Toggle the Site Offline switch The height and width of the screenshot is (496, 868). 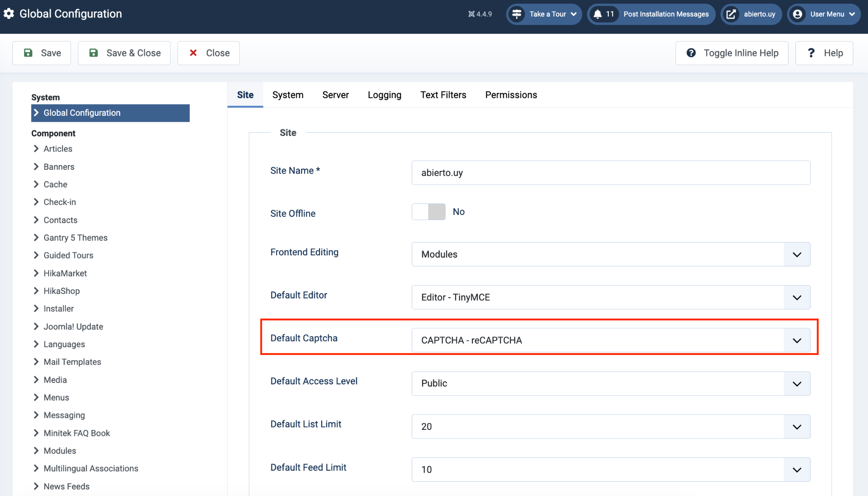click(429, 212)
